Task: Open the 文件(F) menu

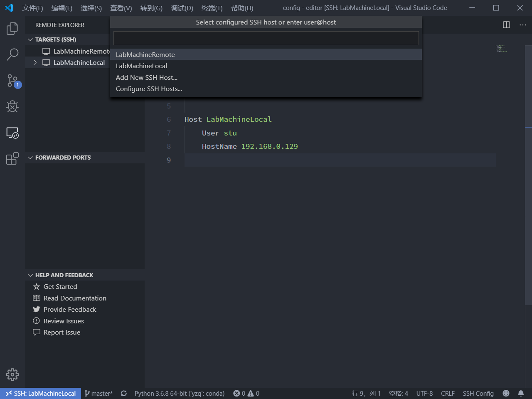Action: [x=32, y=8]
